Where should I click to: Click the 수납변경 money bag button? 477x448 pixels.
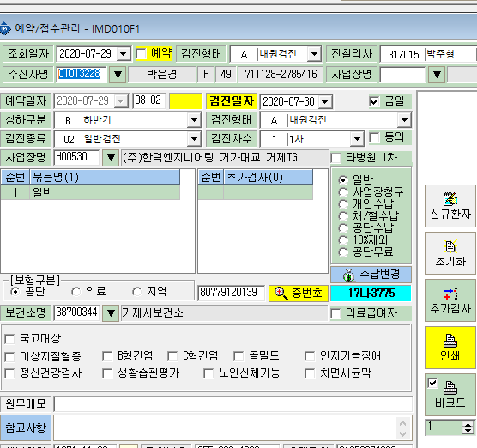point(371,275)
